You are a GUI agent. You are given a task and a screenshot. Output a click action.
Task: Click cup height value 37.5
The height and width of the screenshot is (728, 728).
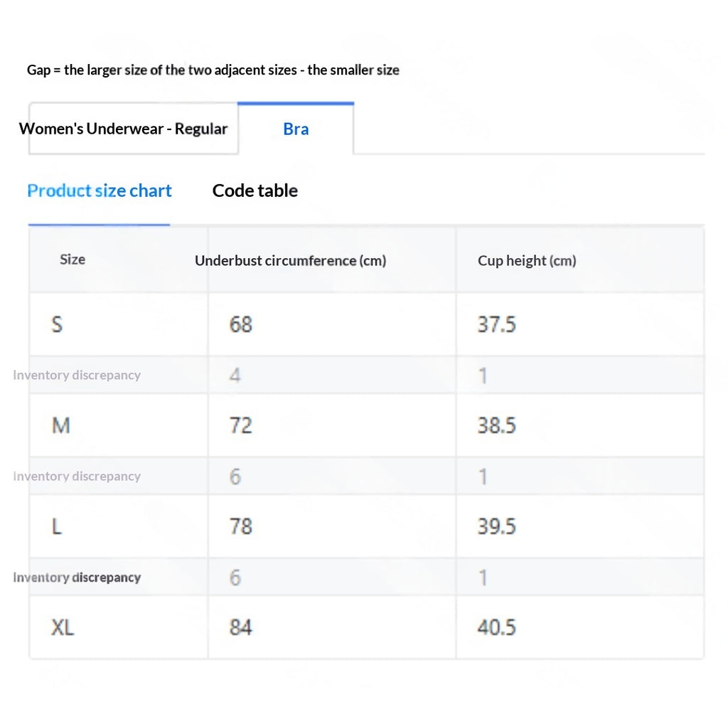click(x=497, y=324)
